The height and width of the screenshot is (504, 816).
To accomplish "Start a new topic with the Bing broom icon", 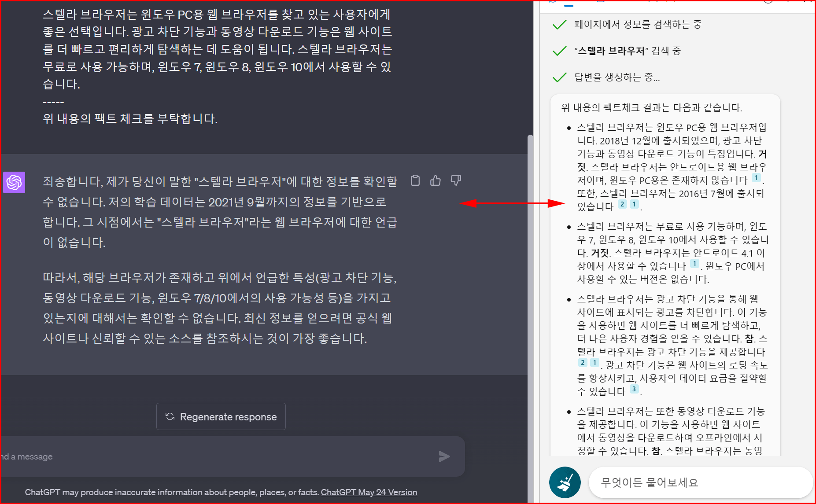I will pos(565,482).
